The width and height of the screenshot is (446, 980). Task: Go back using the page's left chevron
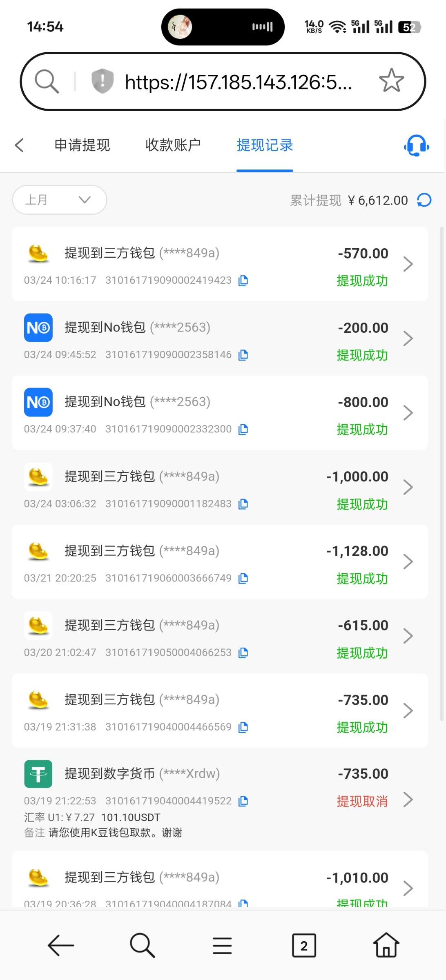(x=20, y=145)
